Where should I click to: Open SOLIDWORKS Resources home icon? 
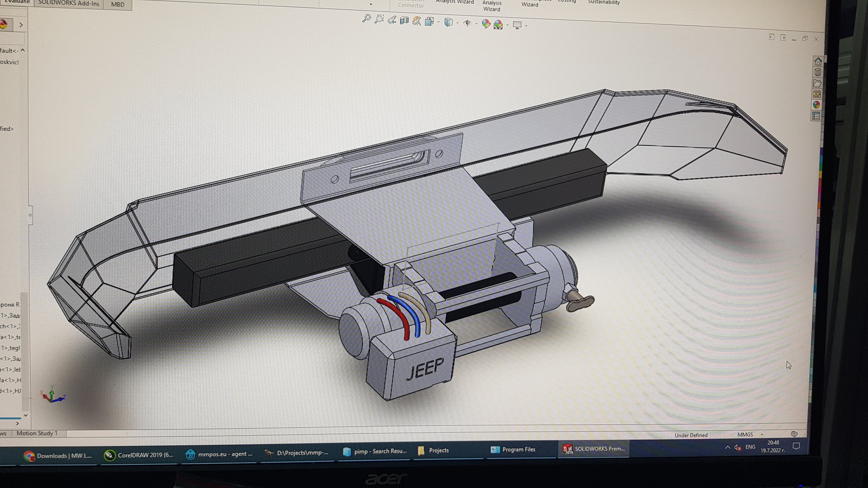click(818, 61)
